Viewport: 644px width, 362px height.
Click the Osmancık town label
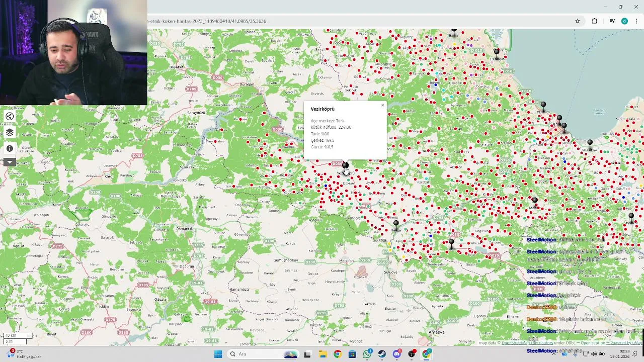pyautogui.click(x=185, y=229)
